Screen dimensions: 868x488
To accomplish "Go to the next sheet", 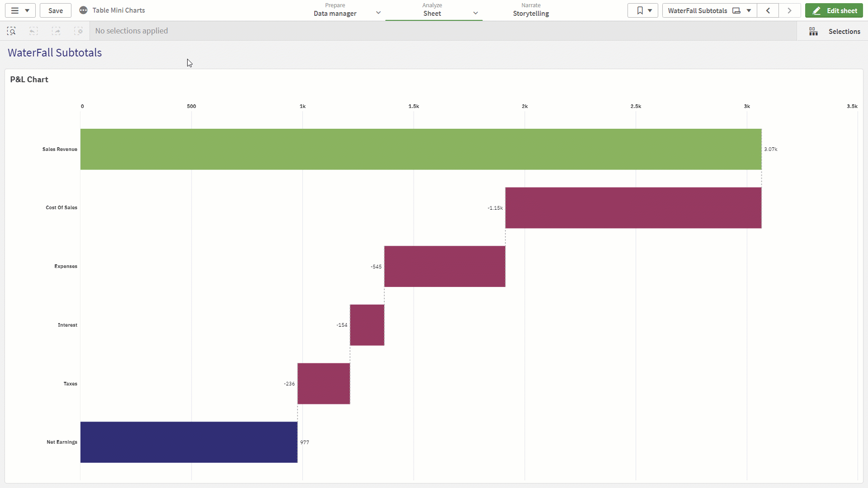I will coord(790,10).
